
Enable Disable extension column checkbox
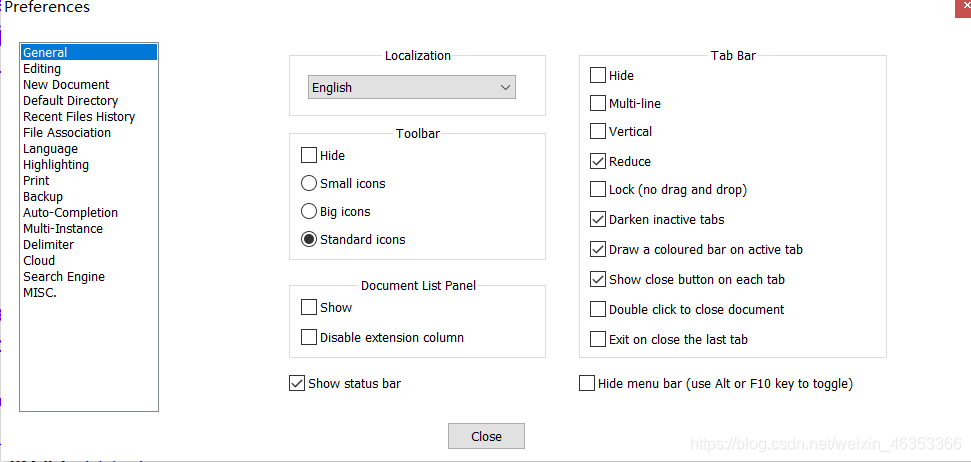tap(309, 338)
